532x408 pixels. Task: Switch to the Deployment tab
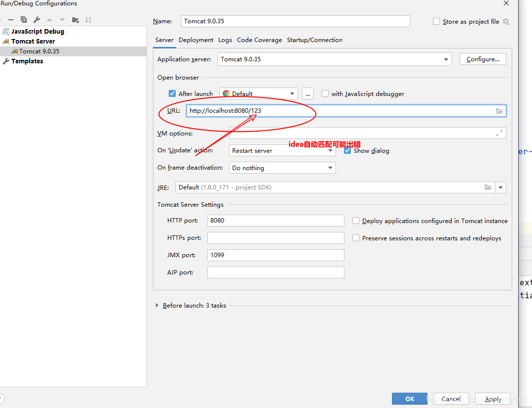196,40
